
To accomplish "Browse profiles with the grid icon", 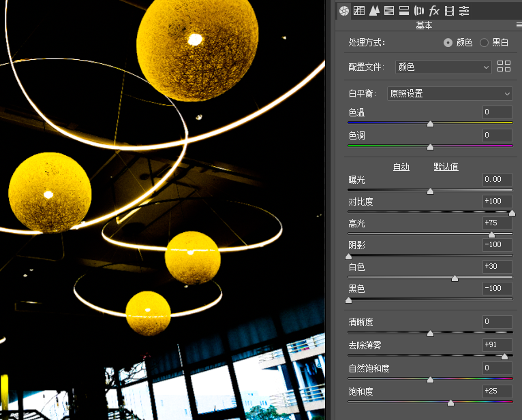I will coord(504,67).
